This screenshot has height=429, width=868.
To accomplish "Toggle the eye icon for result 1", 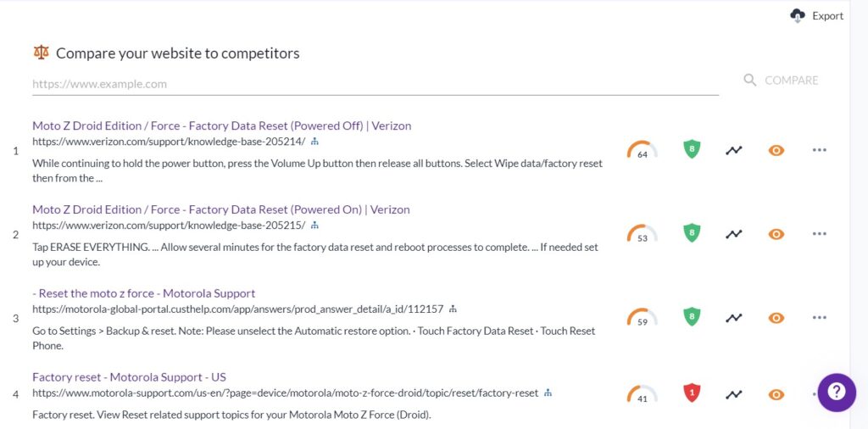I will (x=776, y=150).
